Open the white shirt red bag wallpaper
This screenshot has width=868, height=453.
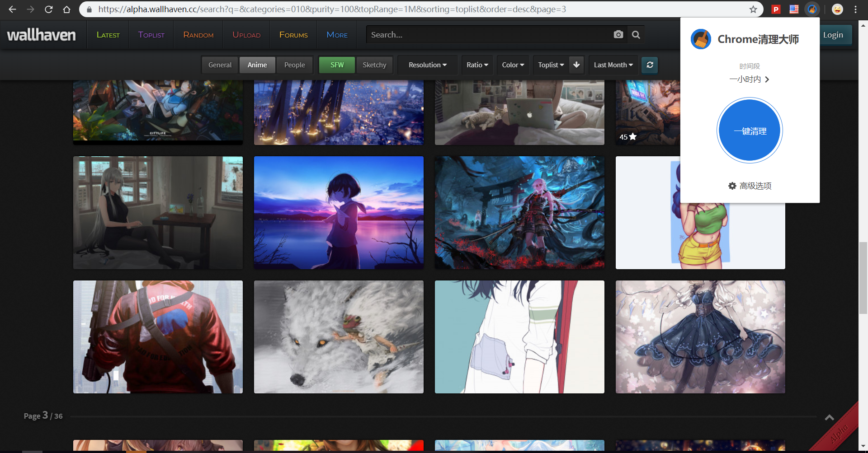tap(519, 337)
